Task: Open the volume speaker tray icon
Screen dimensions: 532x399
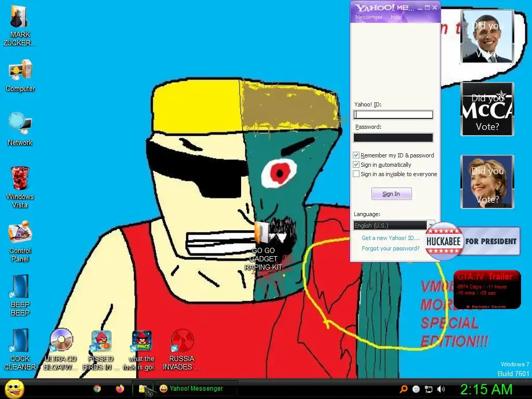Action: pos(441,389)
